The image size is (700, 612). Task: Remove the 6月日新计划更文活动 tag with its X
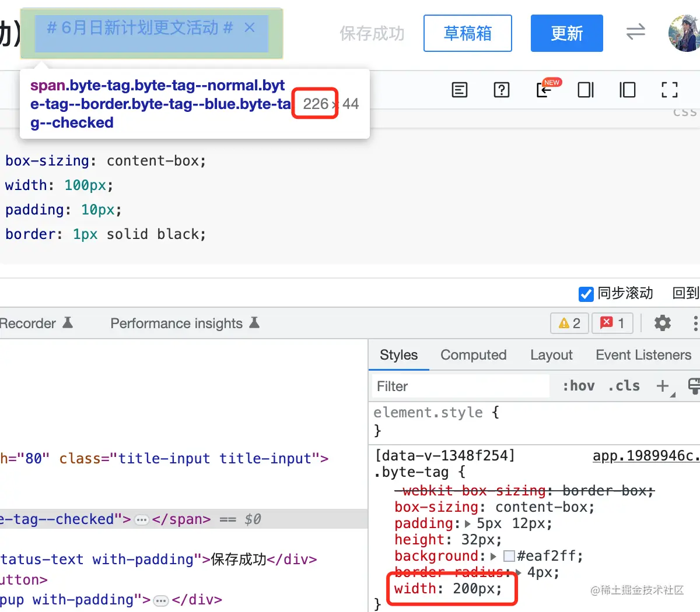point(250,27)
